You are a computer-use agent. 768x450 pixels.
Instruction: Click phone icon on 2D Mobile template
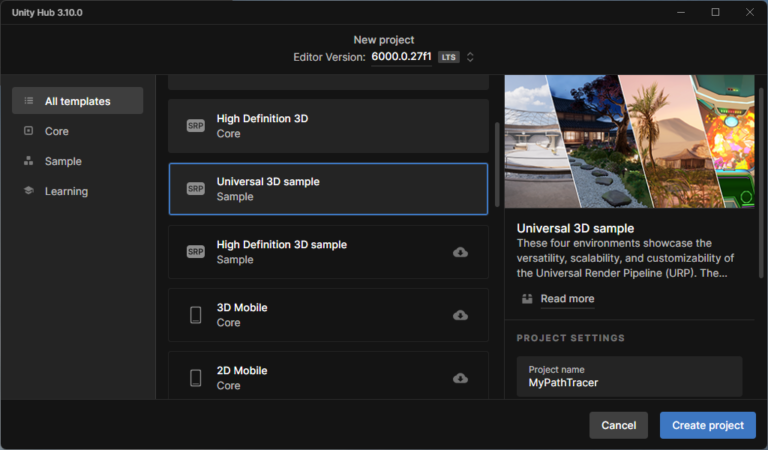point(196,378)
